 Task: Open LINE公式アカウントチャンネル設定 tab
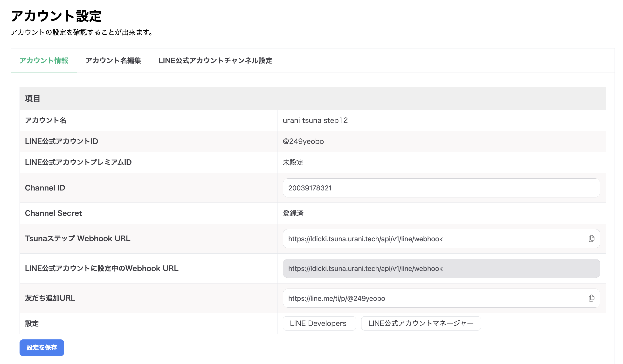(x=215, y=61)
